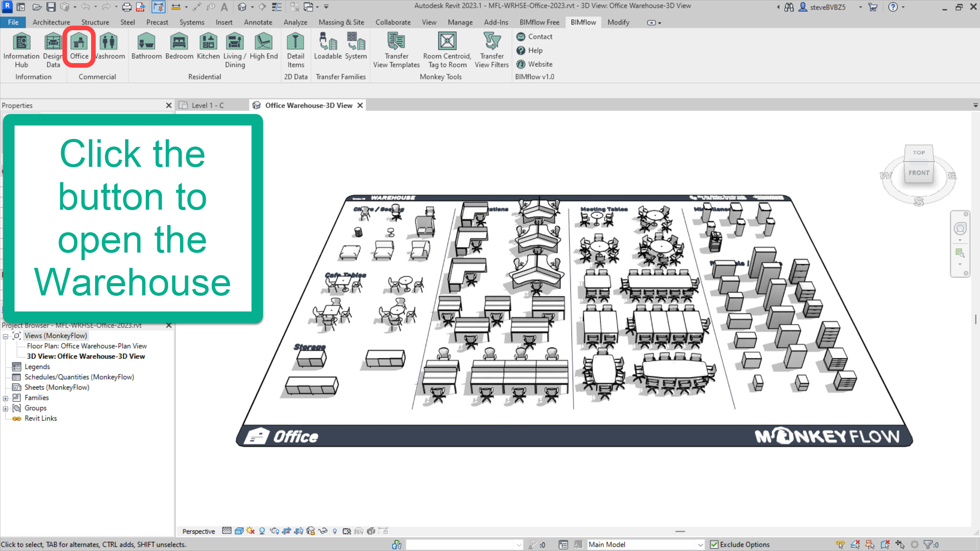Open the Main Model dropdown
Screen dimensions: 980x551
point(700,544)
